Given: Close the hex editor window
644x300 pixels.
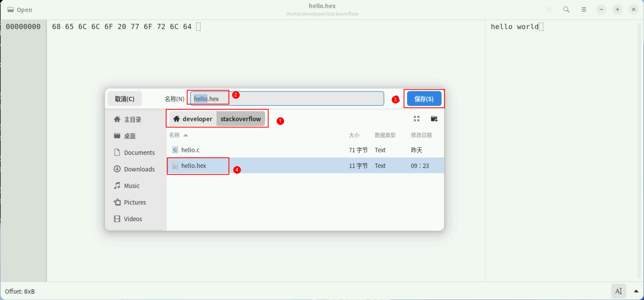Looking at the screenshot, I should point(634,10).
